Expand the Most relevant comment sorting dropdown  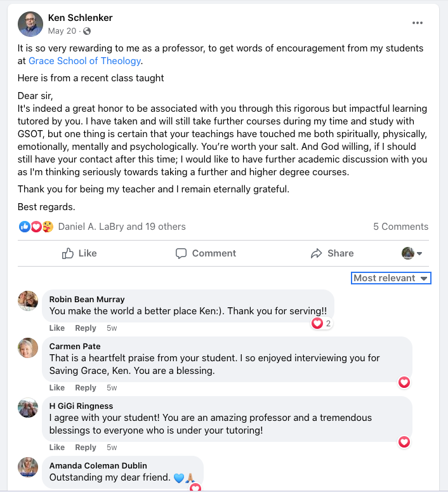(391, 278)
